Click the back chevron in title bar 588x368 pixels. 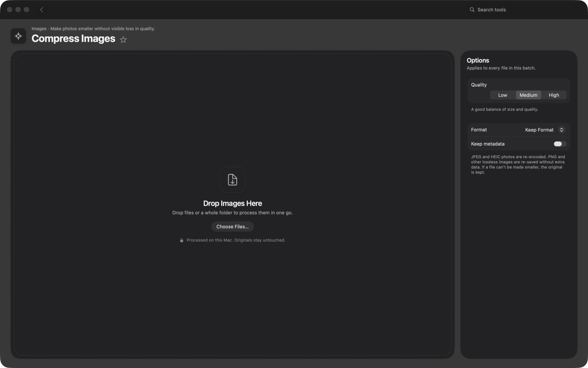42,10
